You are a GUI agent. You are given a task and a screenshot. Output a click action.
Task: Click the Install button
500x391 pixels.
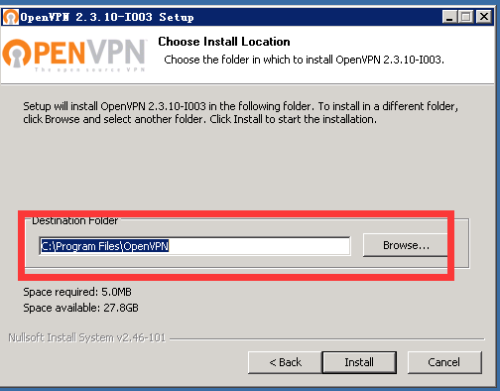point(359,362)
